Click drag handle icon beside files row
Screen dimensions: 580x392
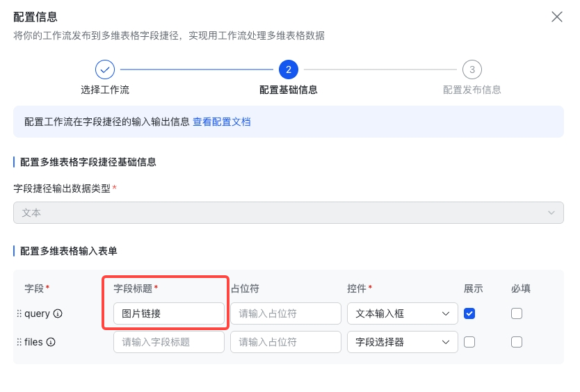click(x=19, y=342)
